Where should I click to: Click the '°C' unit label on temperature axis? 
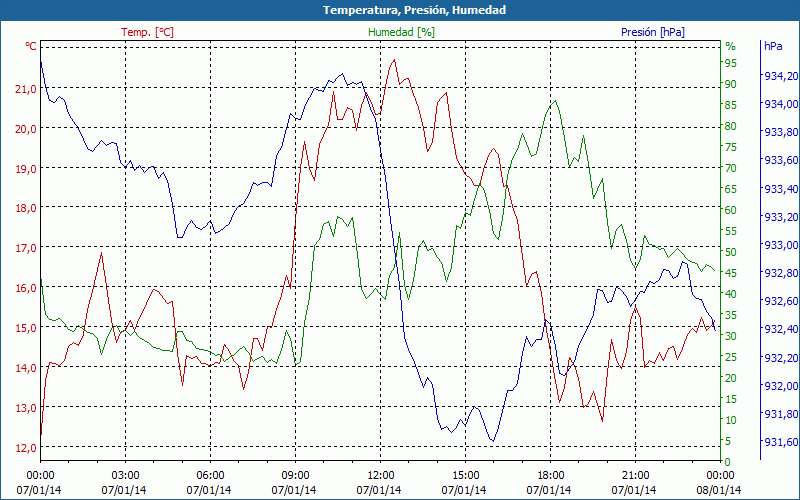31,46
